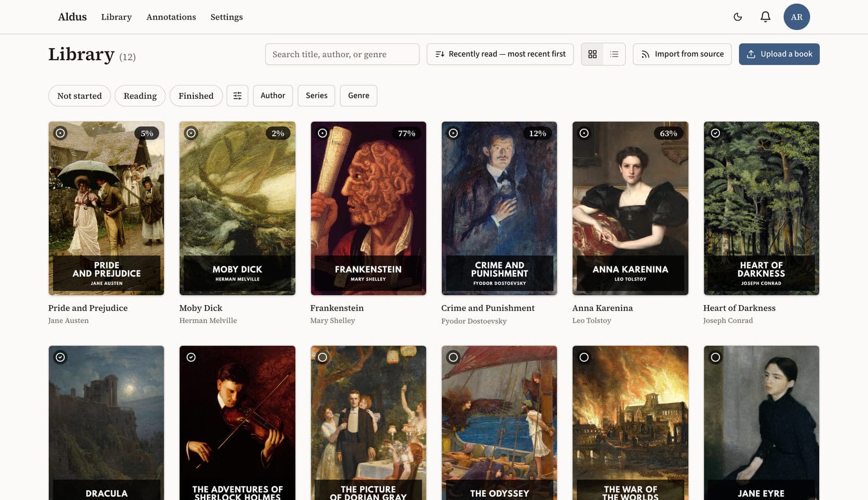Click finished checkmark on Heart of Darkness cover
868x500 pixels.
(716, 133)
